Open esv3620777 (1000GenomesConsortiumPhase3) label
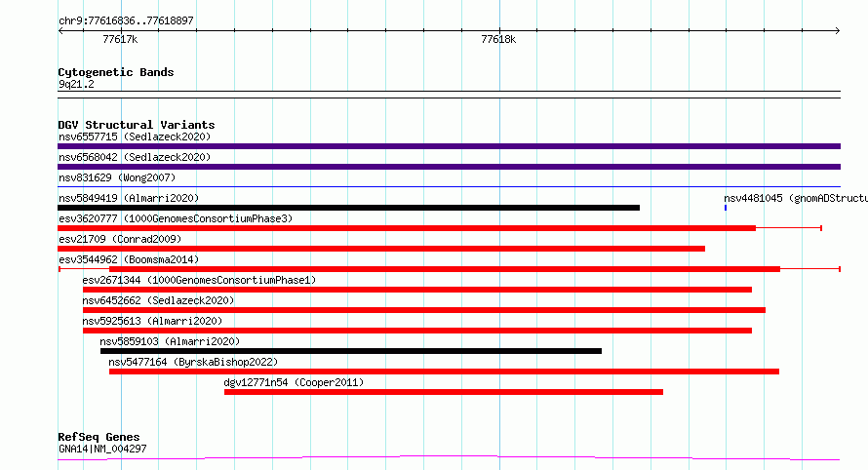 pyautogui.click(x=176, y=218)
